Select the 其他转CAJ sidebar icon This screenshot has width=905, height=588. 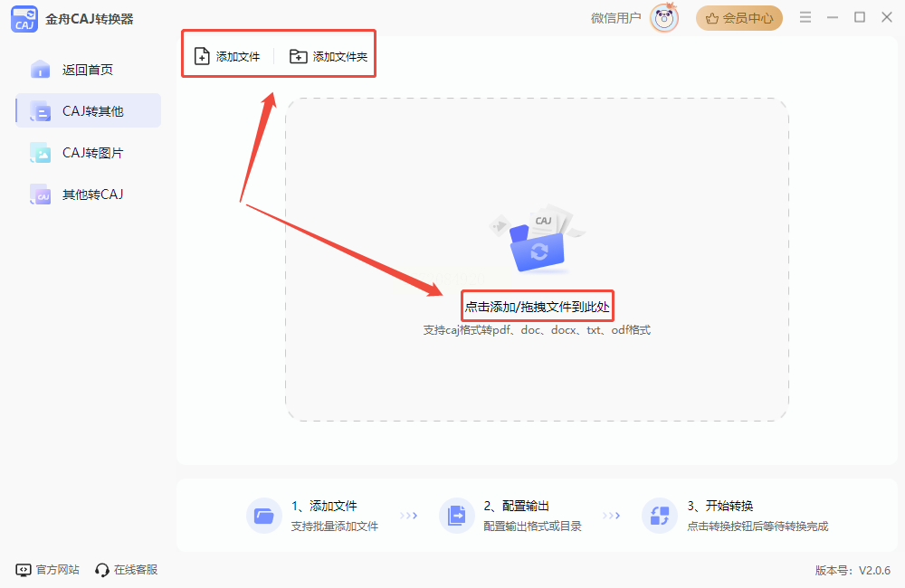41,194
